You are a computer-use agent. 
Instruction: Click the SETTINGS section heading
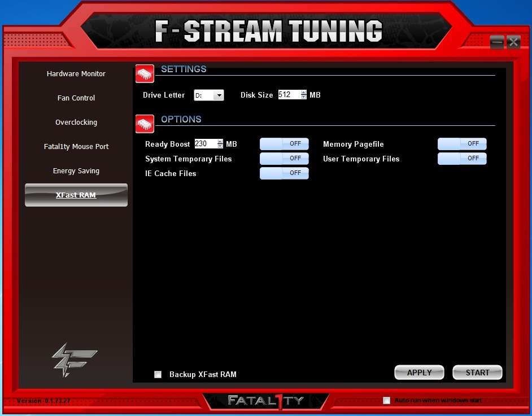pos(184,69)
